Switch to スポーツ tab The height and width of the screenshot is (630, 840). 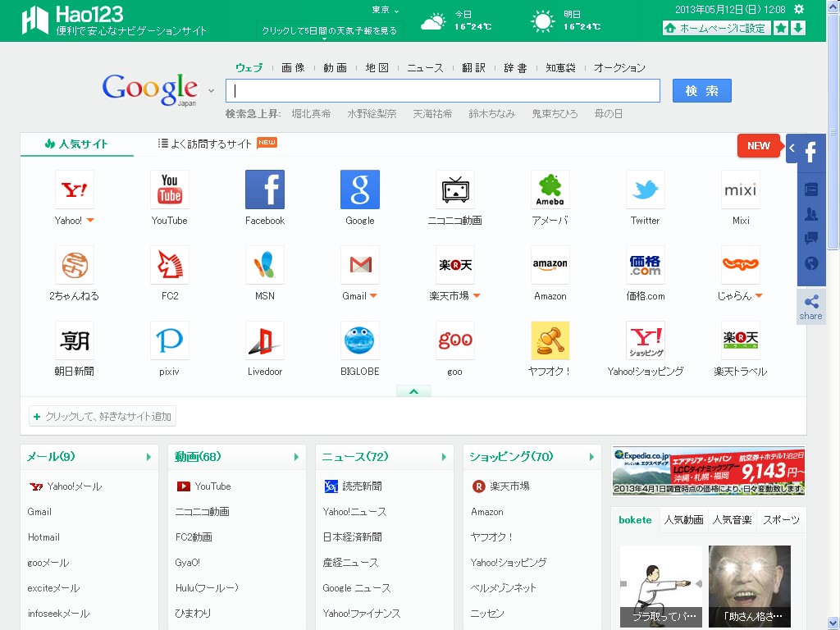[x=781, y=519]
